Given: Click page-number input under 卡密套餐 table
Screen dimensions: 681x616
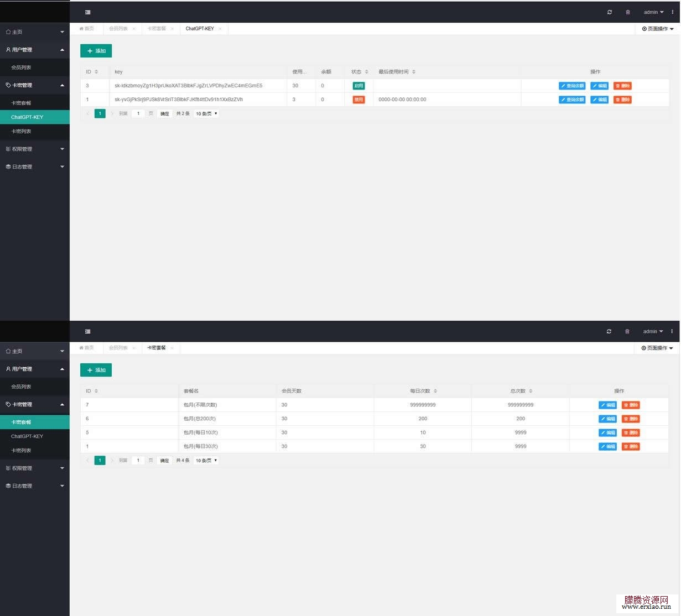Looking at the screenshot, I should pyautogui.click(x=138, y=460).
